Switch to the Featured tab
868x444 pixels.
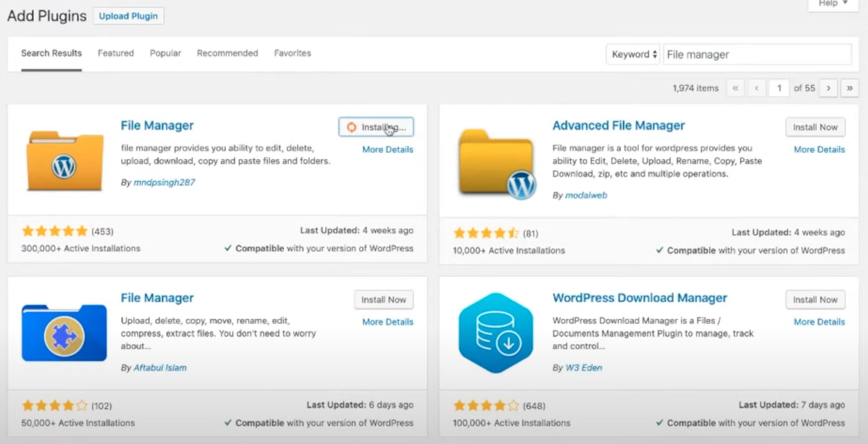(116, 53)
